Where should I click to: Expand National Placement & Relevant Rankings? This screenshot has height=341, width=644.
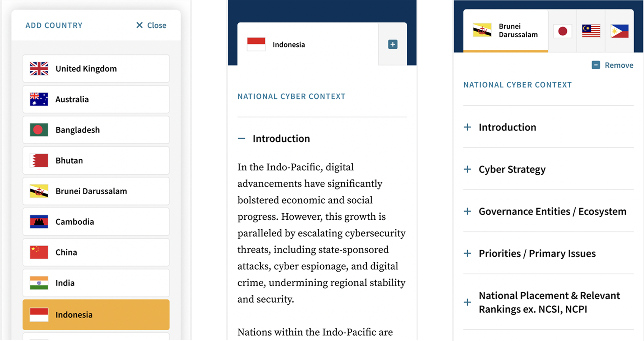tap(467, 302)
